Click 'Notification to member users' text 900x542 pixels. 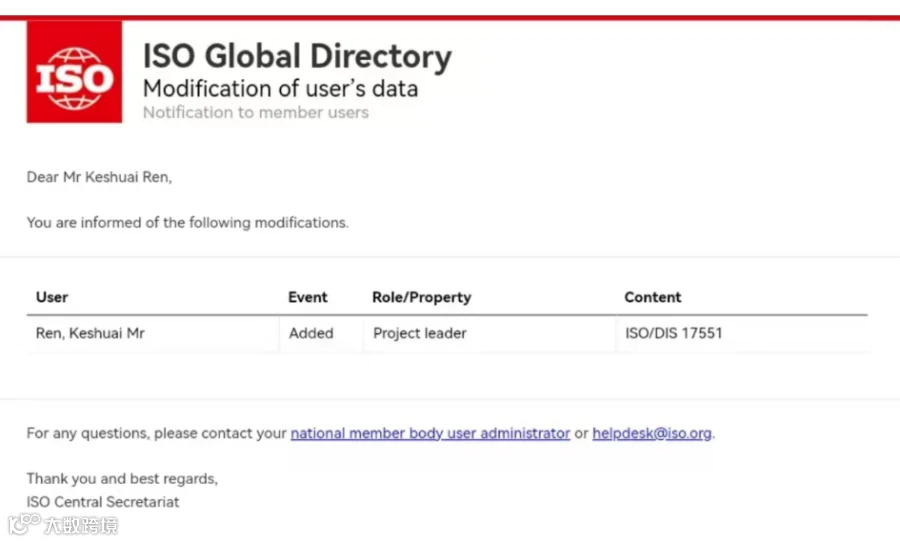pos(255,113)
